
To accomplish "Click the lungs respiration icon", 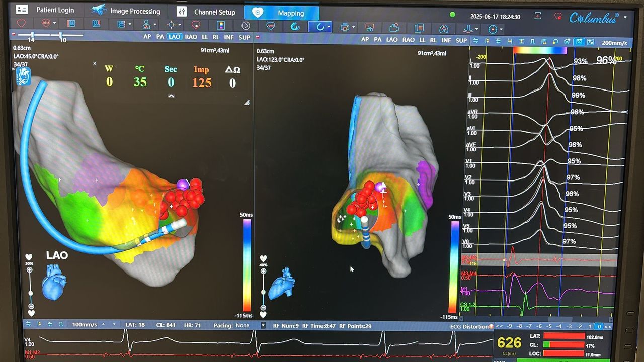I will (x=444, y=29).
